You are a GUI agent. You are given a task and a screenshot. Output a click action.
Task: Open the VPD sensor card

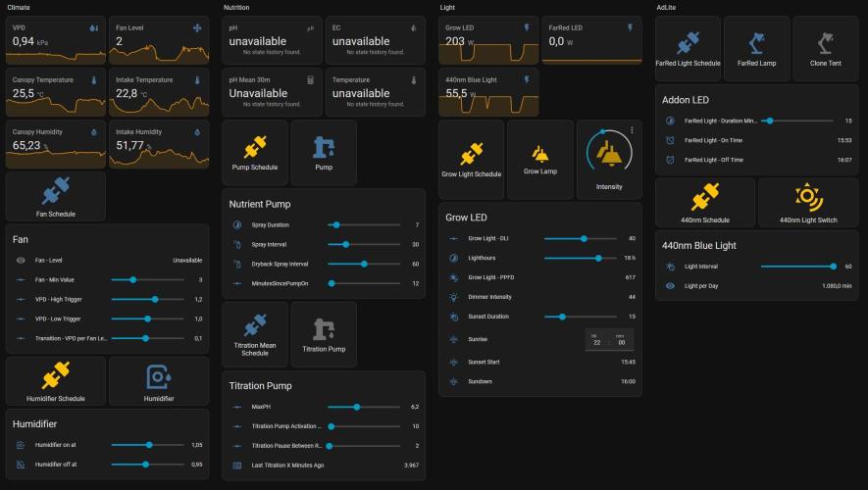55,40
